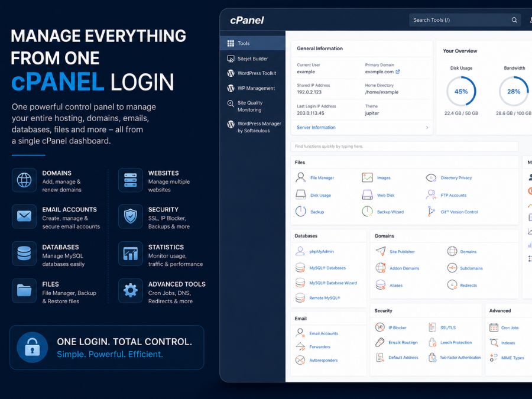Open example.com primary domain link

tap(382, 72)
